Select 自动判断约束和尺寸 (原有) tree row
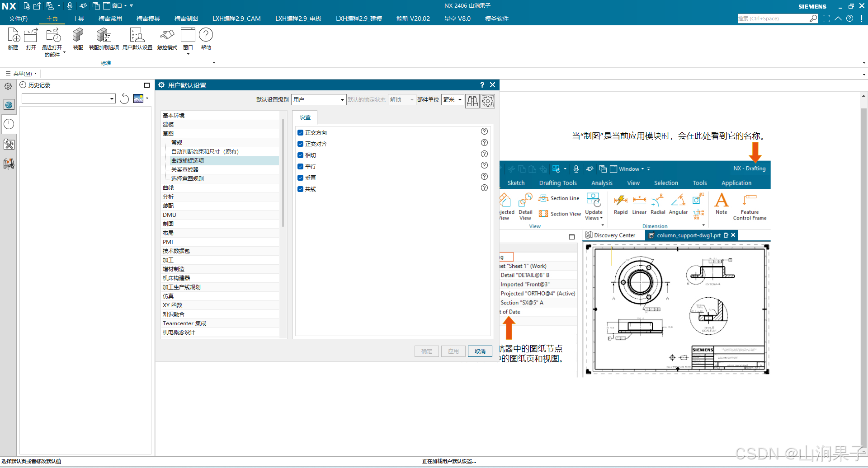The height and width of the screenshot is (468, 868). coord(205,152)
